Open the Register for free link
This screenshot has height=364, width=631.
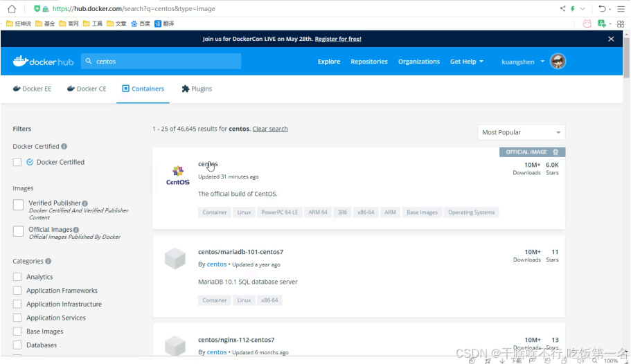coord(338,39)
